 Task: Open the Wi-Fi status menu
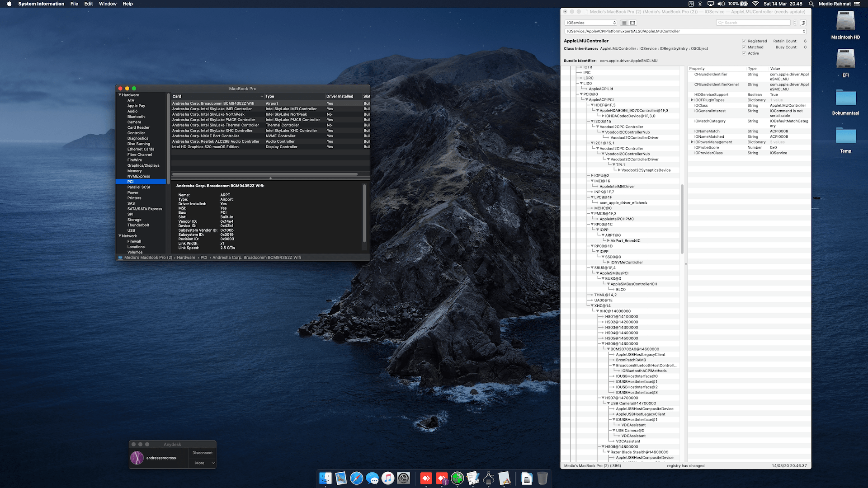pos(755,4)
